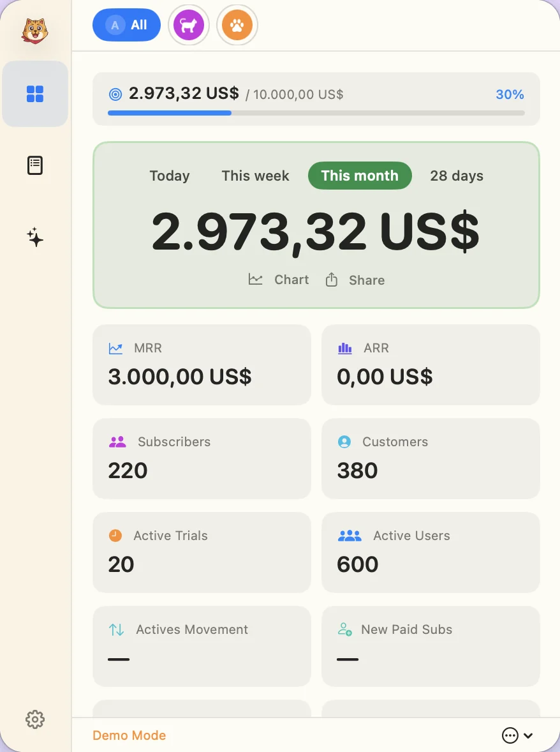Select This month period
This screenshot has width=560, height=752.
(360, 176)
